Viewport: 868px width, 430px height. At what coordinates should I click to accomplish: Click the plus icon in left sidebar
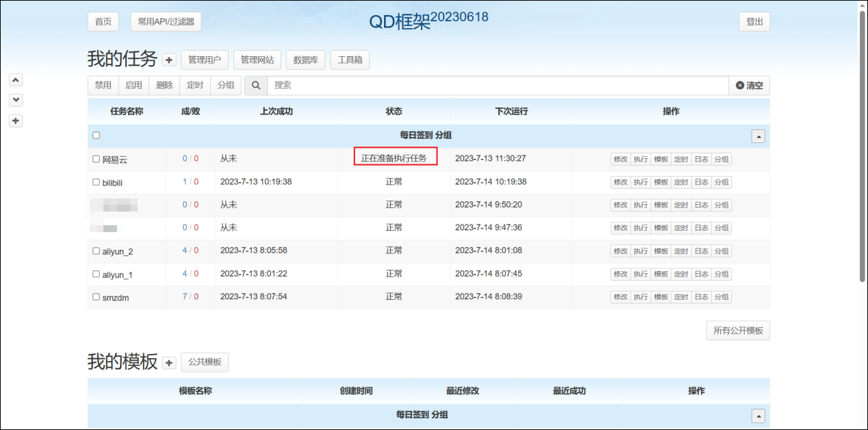pos(16,121)
